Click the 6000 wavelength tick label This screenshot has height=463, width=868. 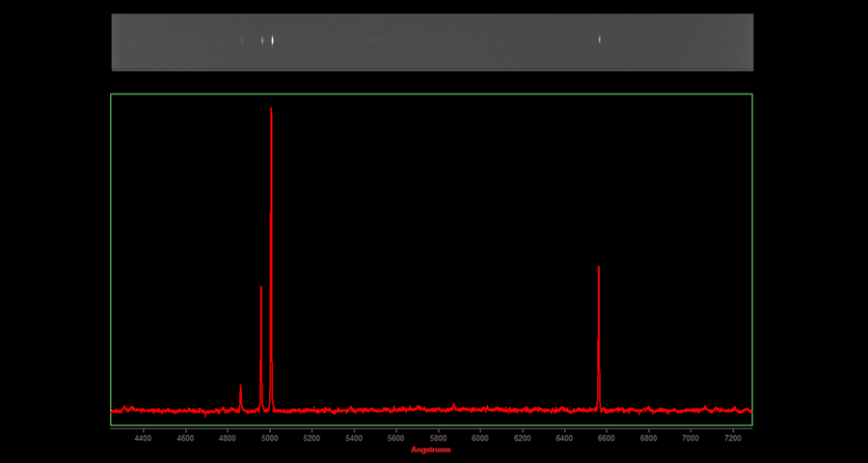pyautogui.click(x=480, y=438)
